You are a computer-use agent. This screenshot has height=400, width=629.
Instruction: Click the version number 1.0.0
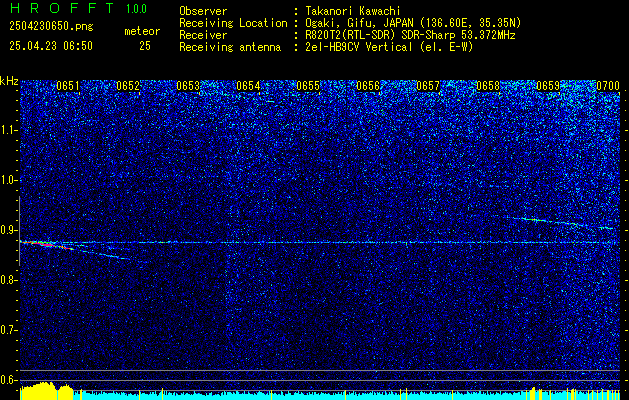click(136, 9)
